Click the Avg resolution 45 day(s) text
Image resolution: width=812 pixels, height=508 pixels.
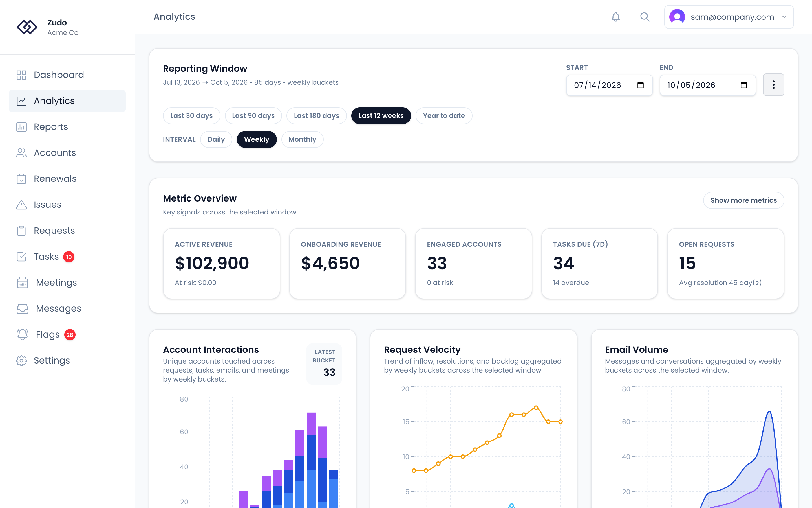pos(720,283)
